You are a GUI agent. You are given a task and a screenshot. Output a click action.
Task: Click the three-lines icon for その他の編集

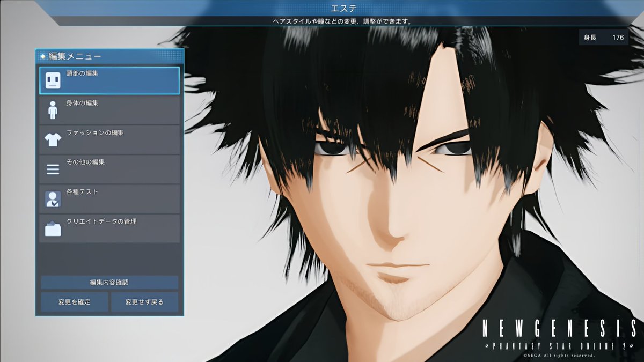tap(53, 169)
